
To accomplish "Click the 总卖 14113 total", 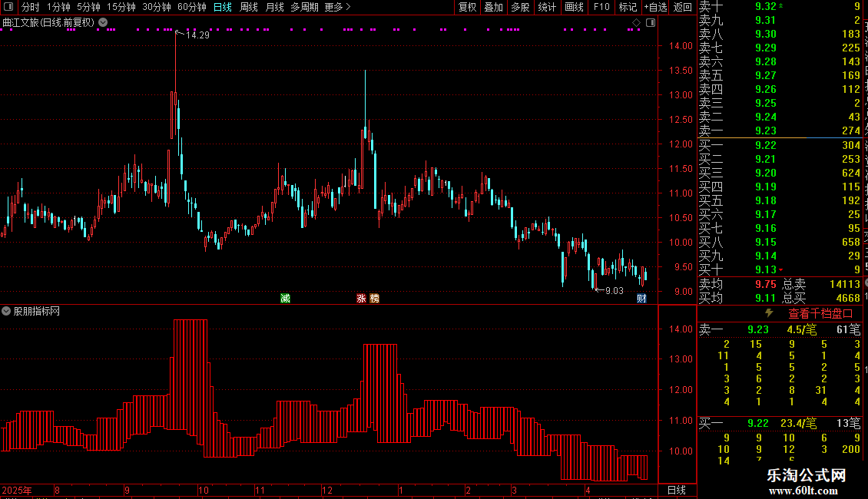I will click(845, 284).
